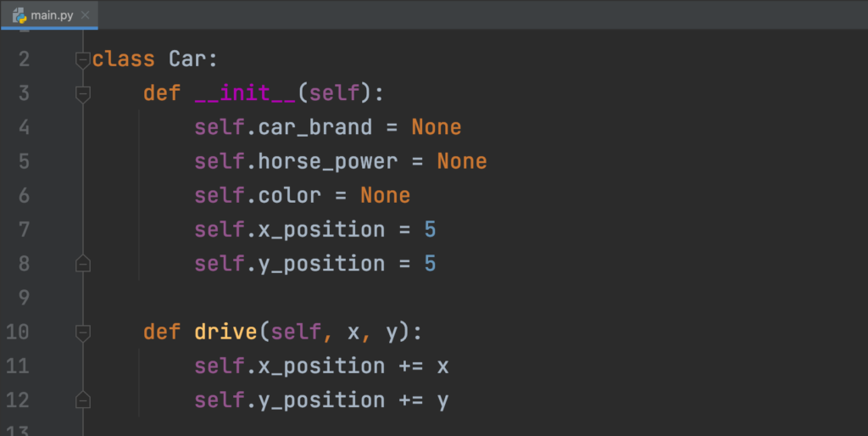Click the number 5 on the x_position line
Viewport: 868px width, 436px height.
point(430,230)
